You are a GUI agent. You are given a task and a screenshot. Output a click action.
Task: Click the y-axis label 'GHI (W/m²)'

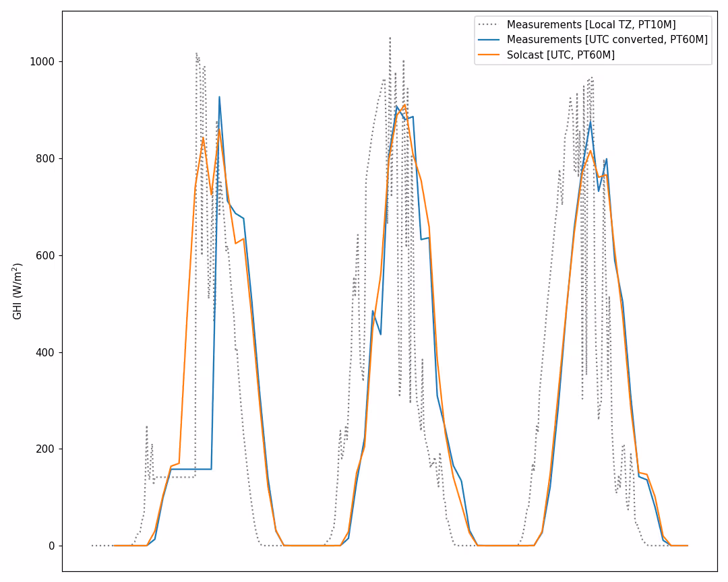17,291
